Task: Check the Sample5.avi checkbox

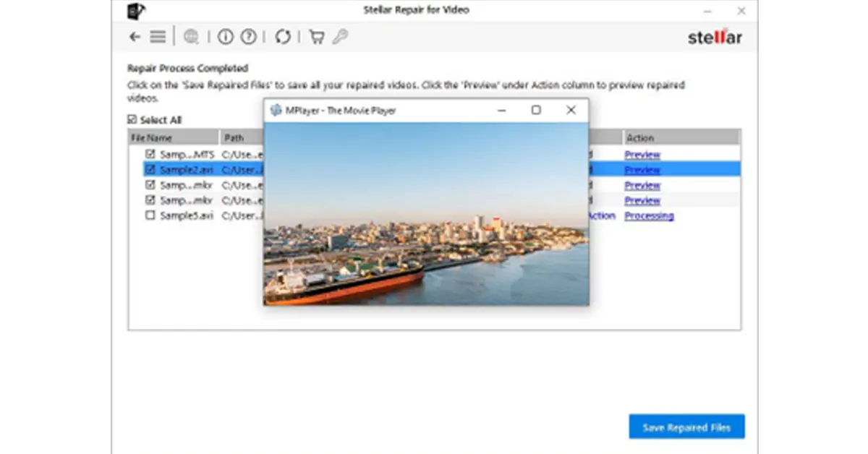Action: click(150, 215)
